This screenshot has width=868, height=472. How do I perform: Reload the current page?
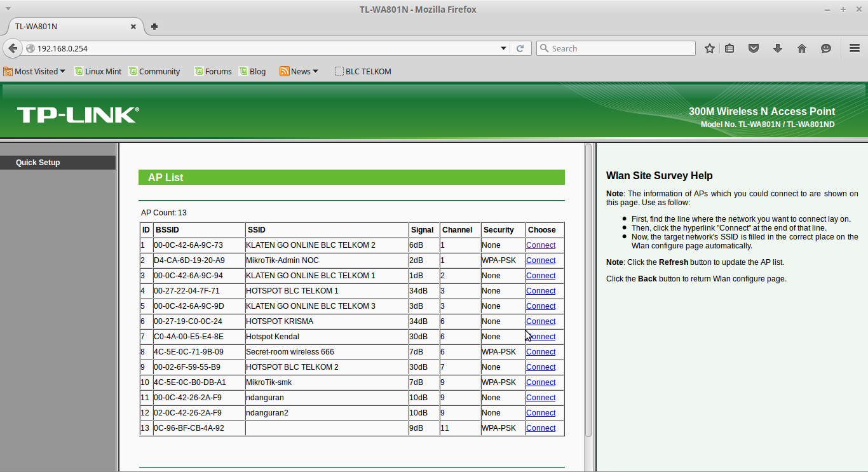click(x=521, y=48)
